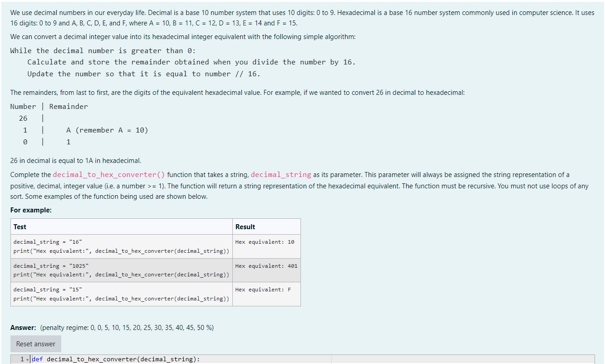Click the decimal_to_hex_converter() name in the instructions

[x=109, y=175]
